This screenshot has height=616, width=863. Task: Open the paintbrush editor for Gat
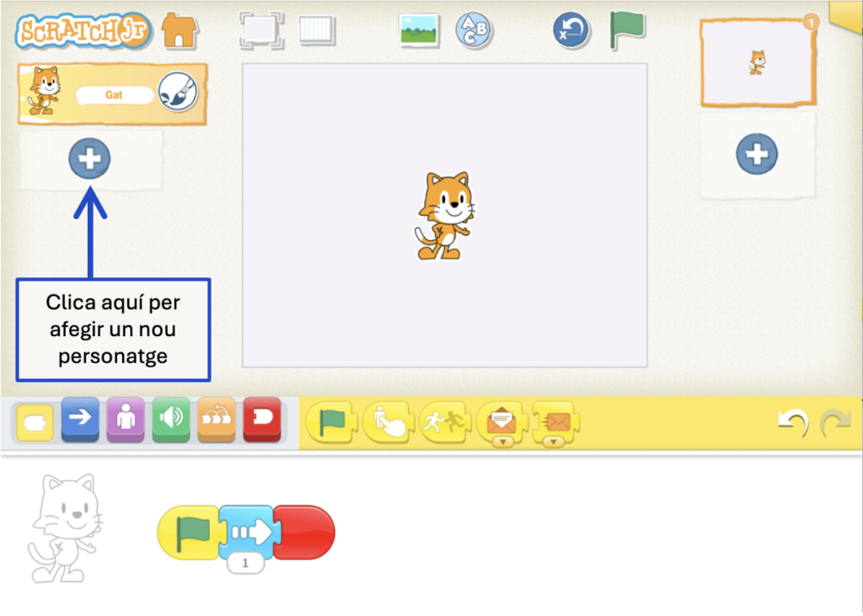click(177, 93)
